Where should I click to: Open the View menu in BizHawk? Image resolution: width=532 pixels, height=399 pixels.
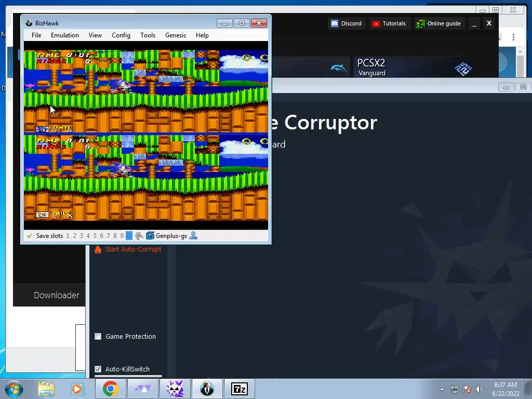(96, 35)
